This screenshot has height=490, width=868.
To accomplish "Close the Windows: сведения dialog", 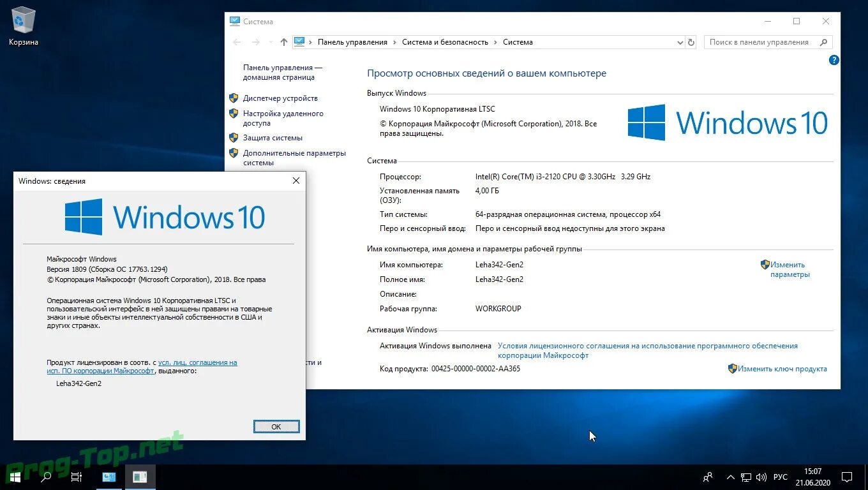I will pyautogui.click(x=296, y=181).
